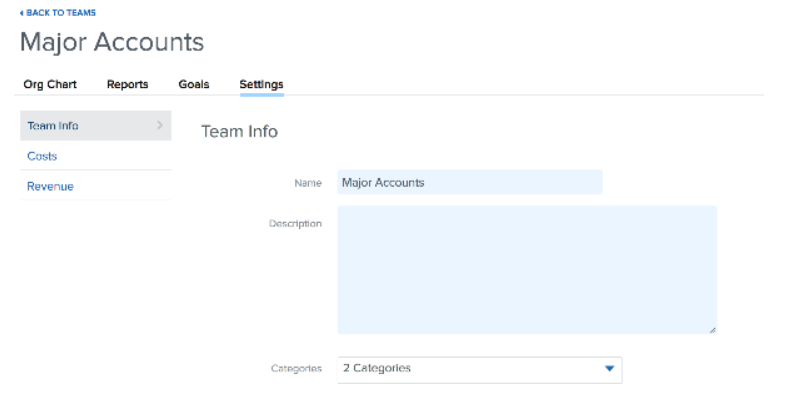
Task: Click inside the Description text area
Action: (527, 270)
